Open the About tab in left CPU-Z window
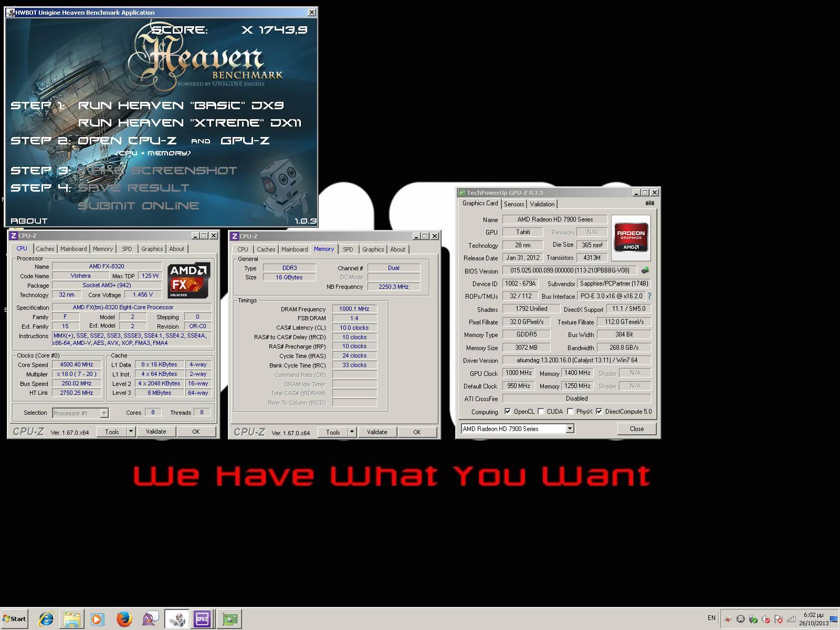The width and height of the screenshot is (840, 630). (177, 249)
